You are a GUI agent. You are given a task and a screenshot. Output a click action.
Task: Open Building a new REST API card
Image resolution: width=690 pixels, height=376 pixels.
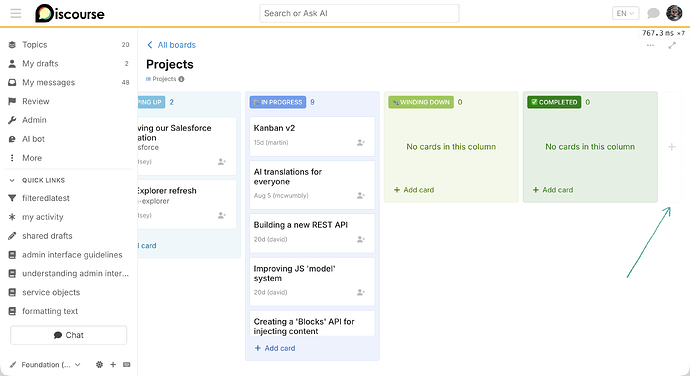pyautogui.click(x=301, y=225)
